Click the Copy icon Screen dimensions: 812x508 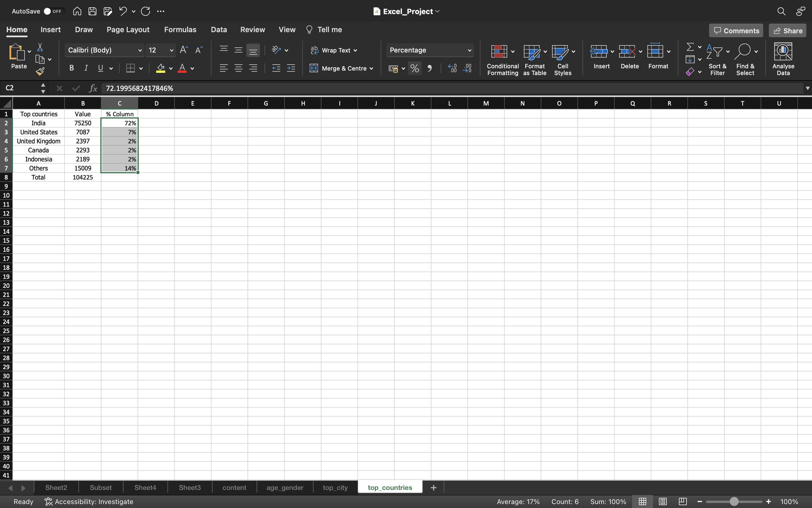tap(40, 60)
